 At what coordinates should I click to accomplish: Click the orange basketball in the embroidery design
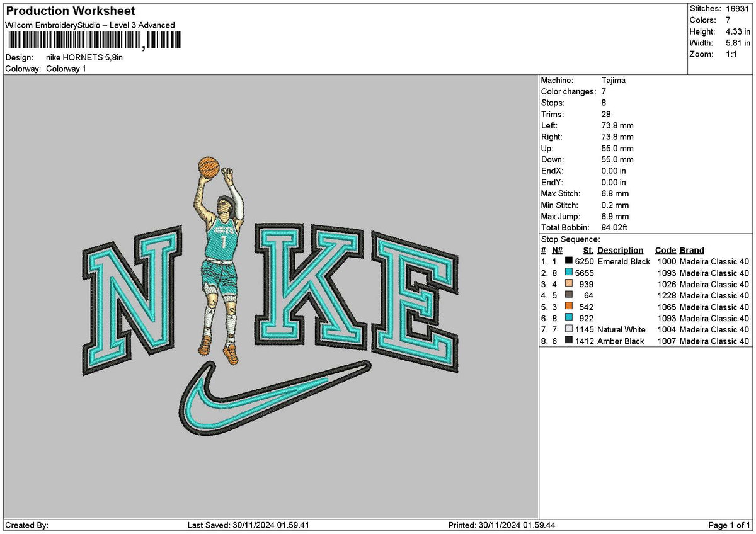point(209,166)
